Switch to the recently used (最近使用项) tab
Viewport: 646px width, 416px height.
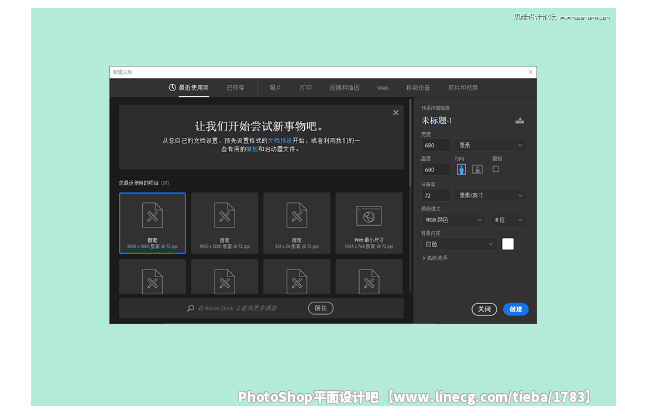189,88
